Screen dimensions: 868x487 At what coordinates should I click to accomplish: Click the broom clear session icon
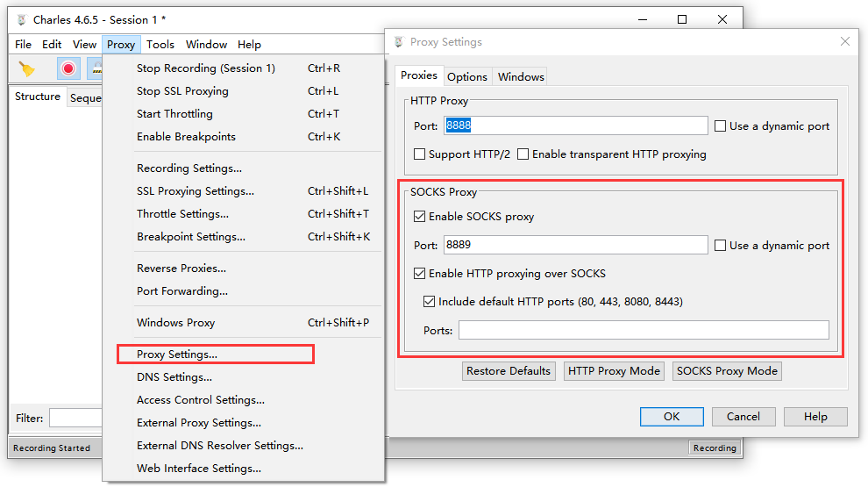pyautogui.click(x=26, y=68)
